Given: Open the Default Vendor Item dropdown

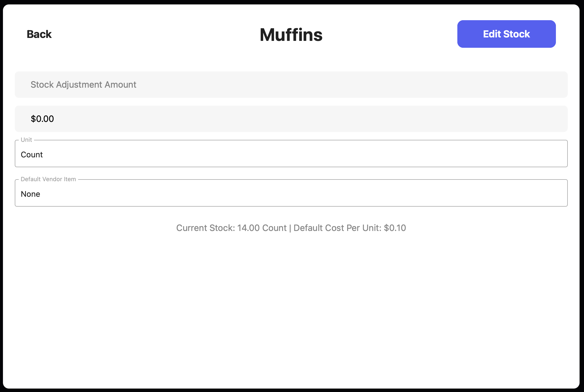Looking at the screenshot, I should pyautogui.click(x=291, y=193).
